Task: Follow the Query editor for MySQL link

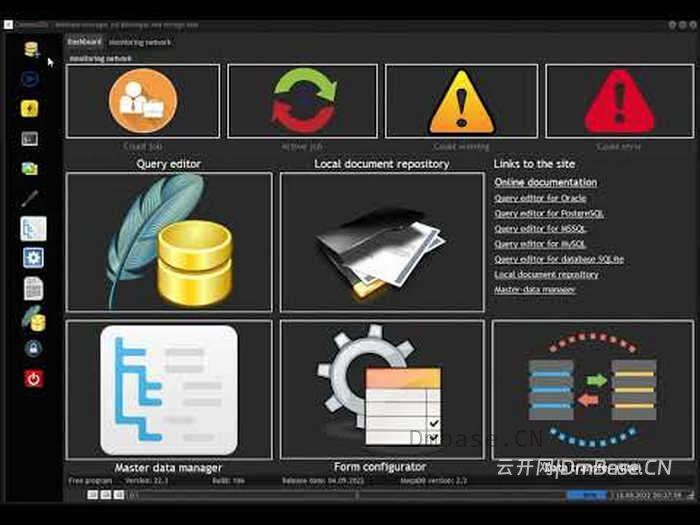Action: (540, 244)
